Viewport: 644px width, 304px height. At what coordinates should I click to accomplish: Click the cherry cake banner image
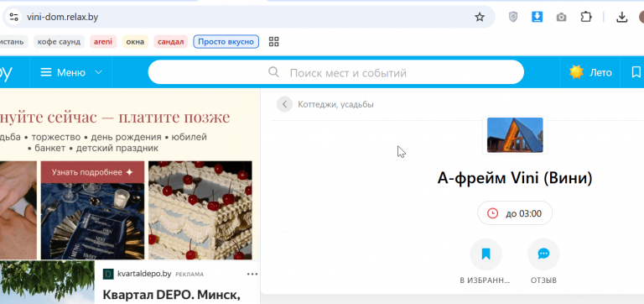point(200,210)
